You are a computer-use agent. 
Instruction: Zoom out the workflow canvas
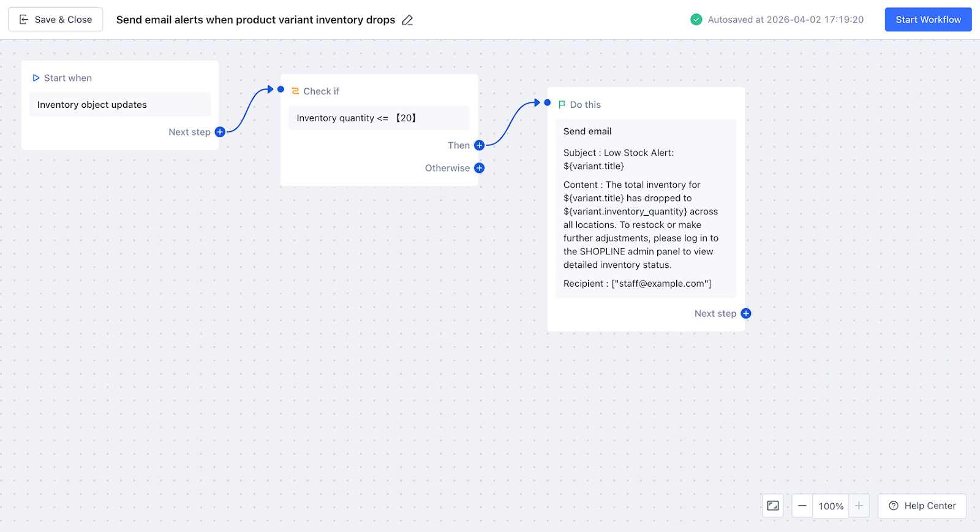[x=802, y=506]
